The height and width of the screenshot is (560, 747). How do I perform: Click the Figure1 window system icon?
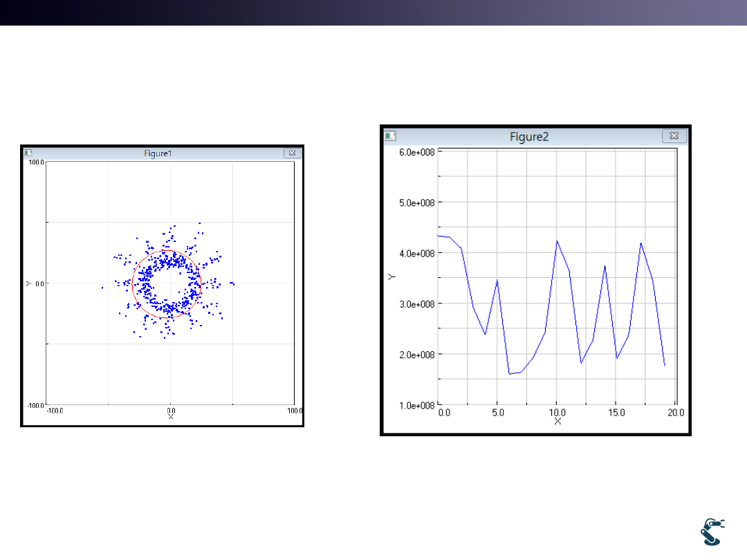[28, 153]
